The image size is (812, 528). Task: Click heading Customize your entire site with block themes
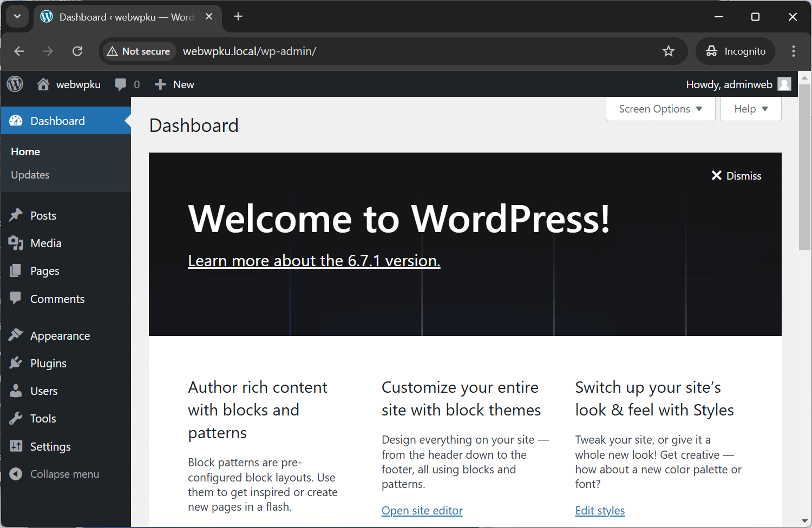[x=461, y=399]
